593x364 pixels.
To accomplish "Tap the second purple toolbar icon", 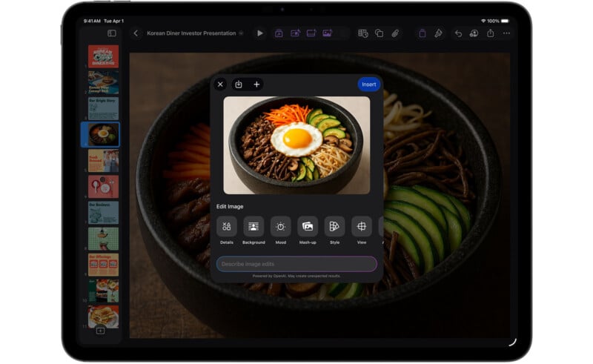I will tap(295, 33).
